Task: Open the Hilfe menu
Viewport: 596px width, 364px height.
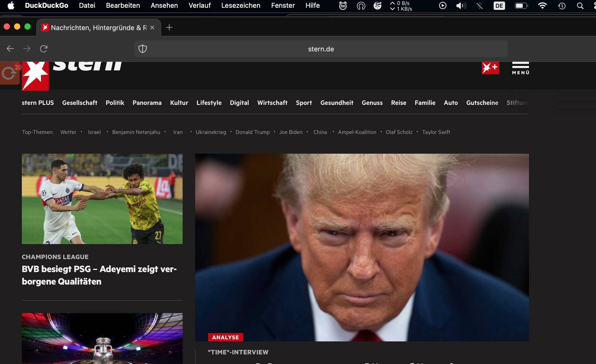Action: [x=313, y=5]
